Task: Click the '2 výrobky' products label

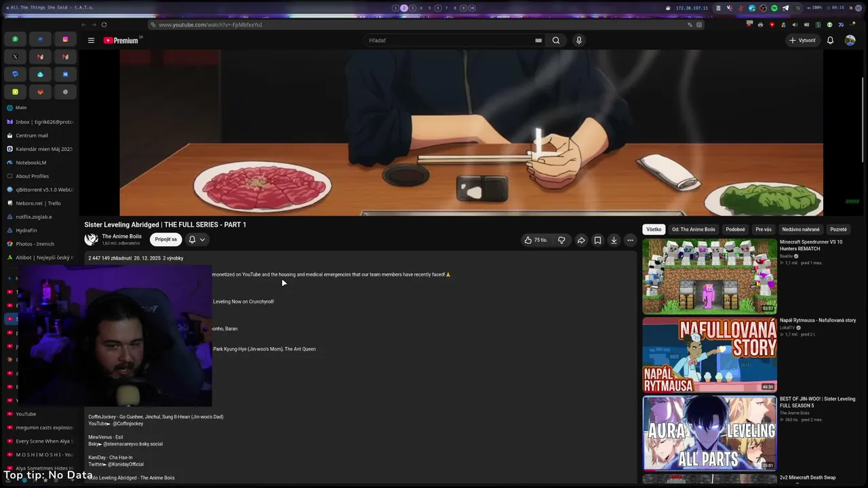Action: click(x=173, y=258)
